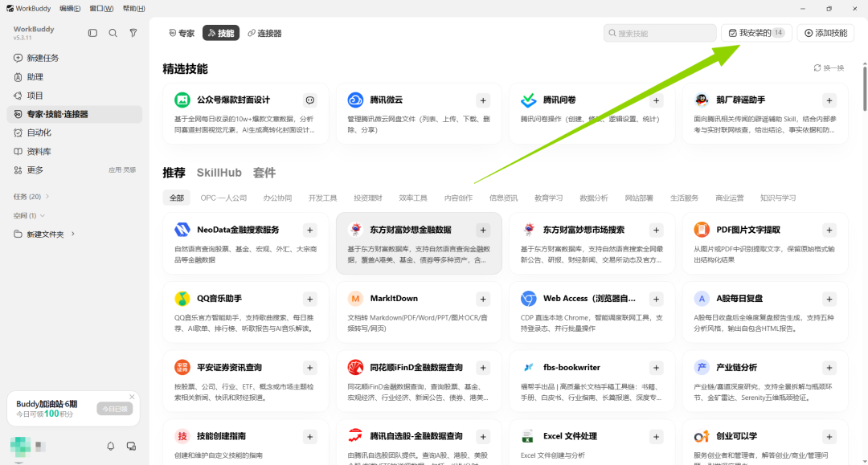The image size is (868, 465).
Task: Filter by OPC 一人公司 category
Action: pos(223,198)
